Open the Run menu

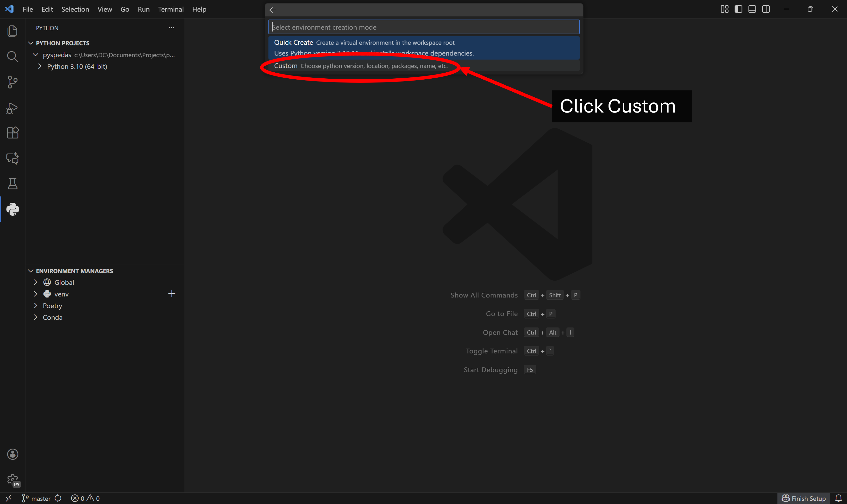[x=144, y=9]
